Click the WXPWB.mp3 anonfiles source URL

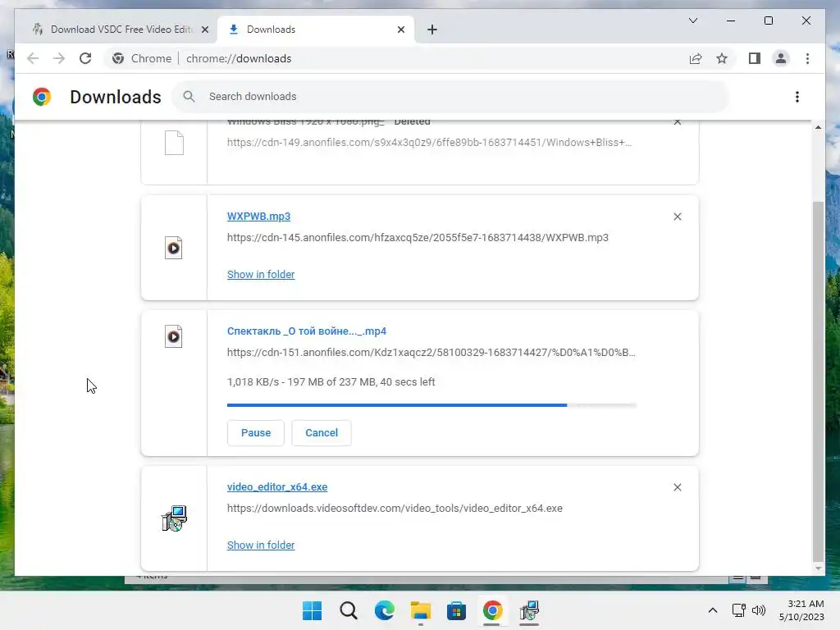[418, 237]
